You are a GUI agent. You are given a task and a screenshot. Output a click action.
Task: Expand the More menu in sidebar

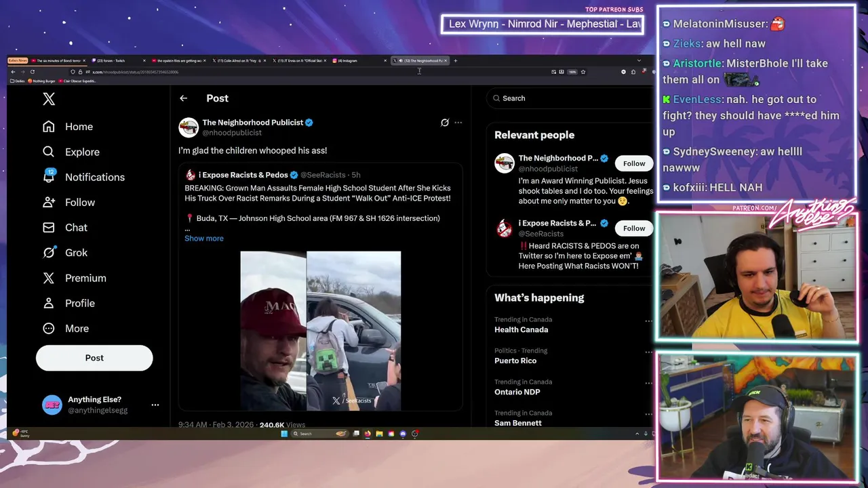point(66,329)
